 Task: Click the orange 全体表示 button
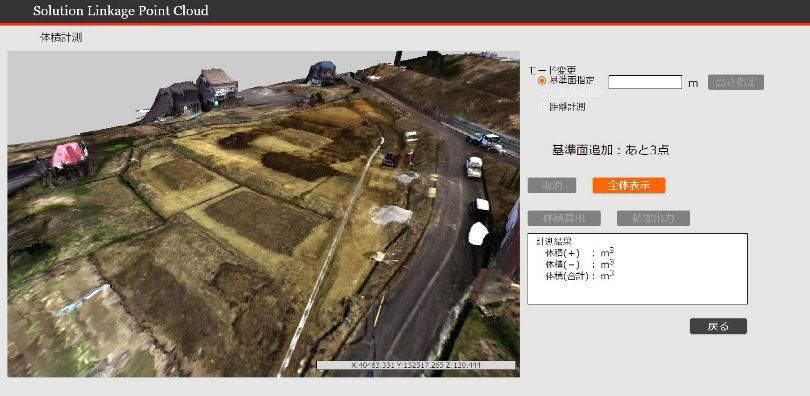(x=629, y=185)
